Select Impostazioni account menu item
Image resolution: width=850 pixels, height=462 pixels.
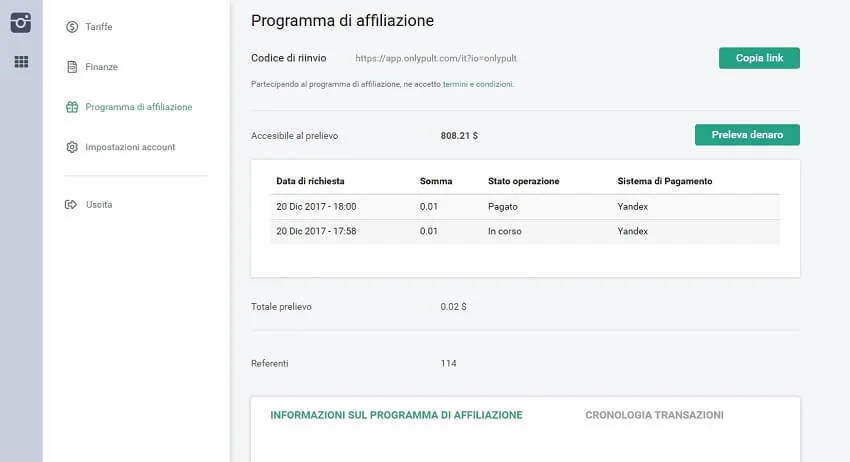click(x=130, y=147)
